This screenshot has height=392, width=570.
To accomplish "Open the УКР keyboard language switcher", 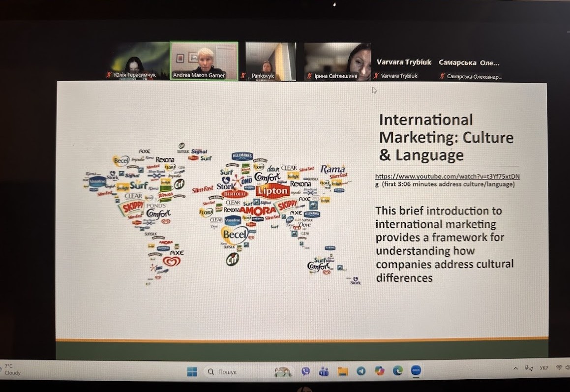I will [544, 368].
